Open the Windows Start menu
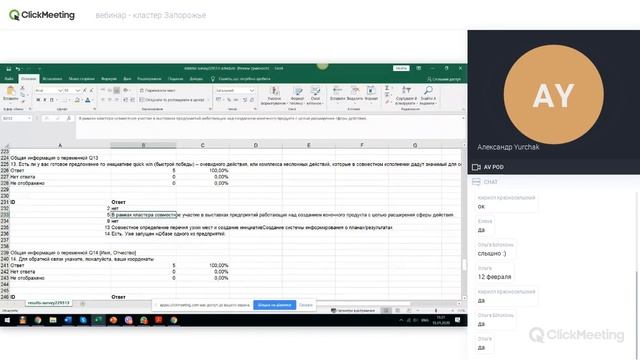The height and width of the screenshot is (360, 640). [7, 320]
